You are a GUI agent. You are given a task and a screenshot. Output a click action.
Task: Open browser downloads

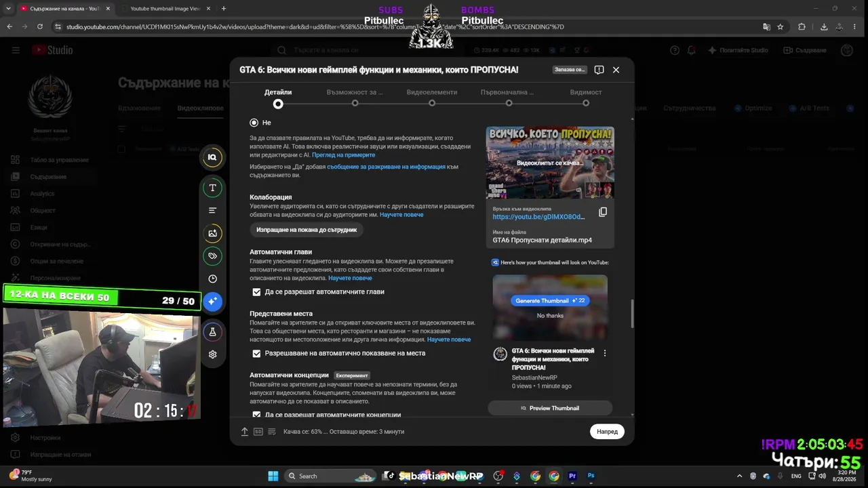click(x=824, y=26)
